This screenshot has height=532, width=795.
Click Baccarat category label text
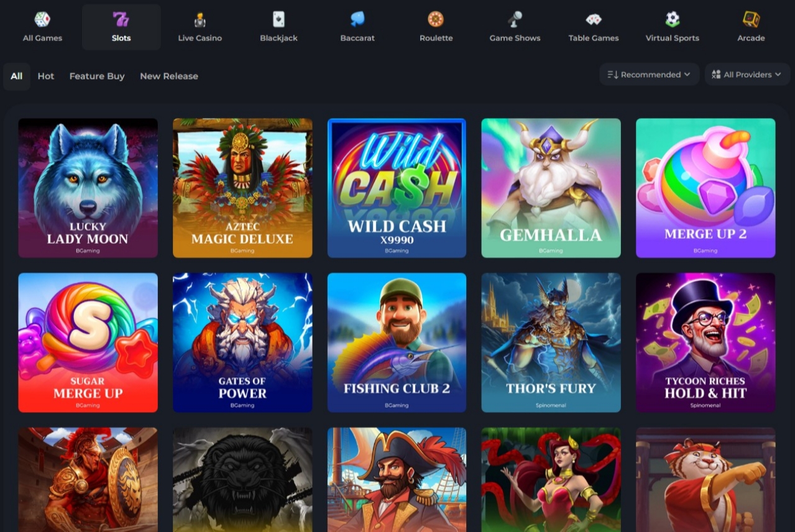357,38
